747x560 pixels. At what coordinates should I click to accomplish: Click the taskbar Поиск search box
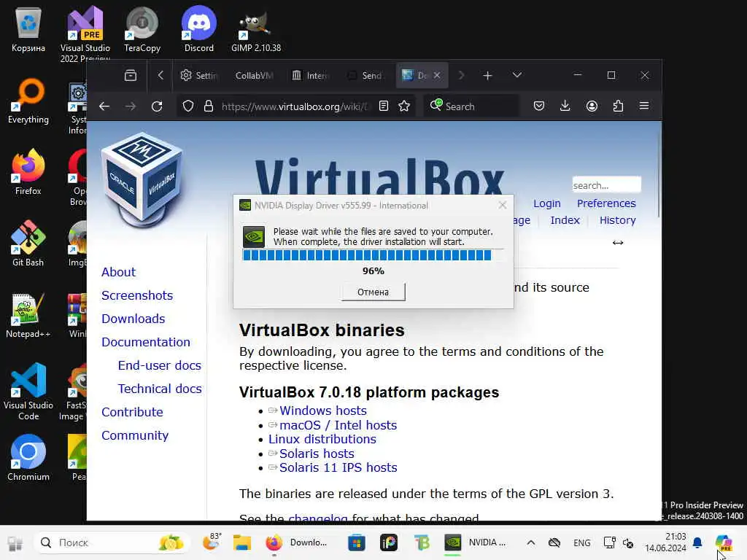[111, 542]
